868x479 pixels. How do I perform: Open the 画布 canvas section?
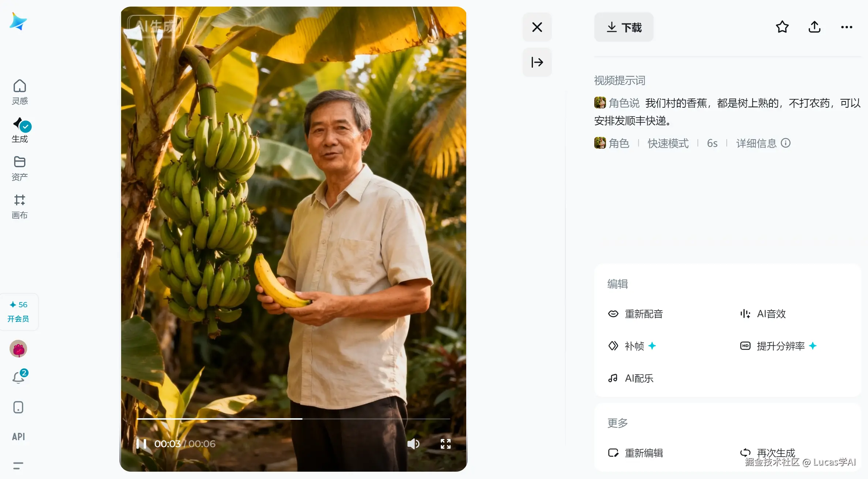[x=20, y=207]
